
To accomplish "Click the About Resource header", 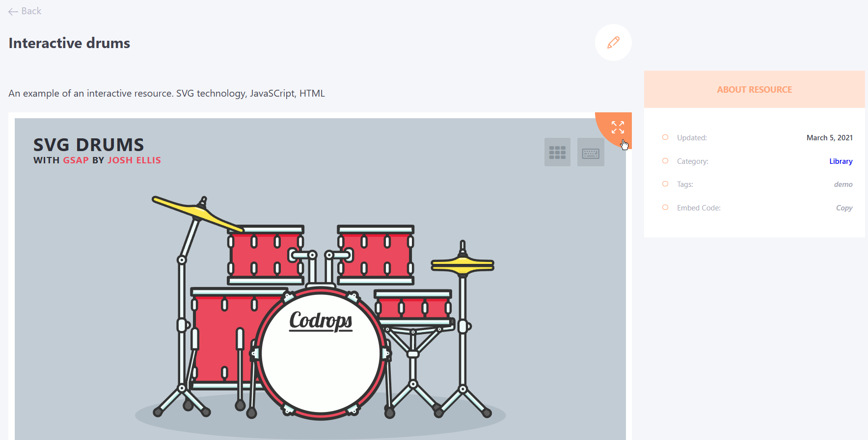I will 754,90.
